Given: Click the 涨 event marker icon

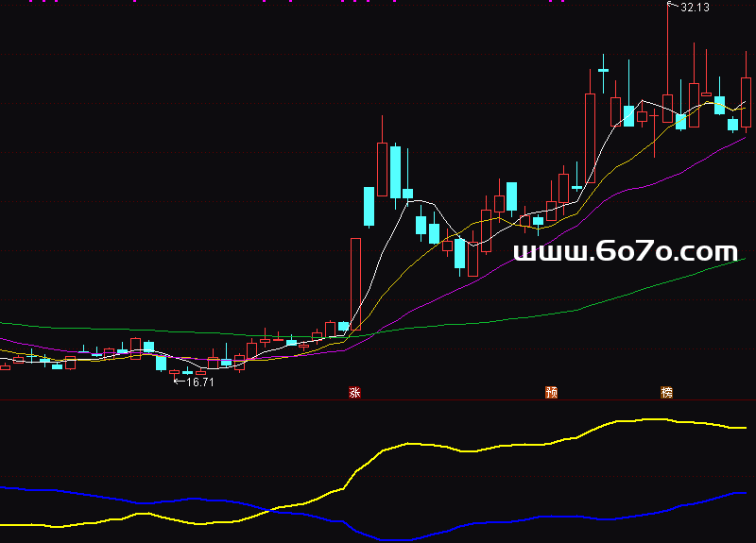Looking at the screenshot, I should 355,392.
